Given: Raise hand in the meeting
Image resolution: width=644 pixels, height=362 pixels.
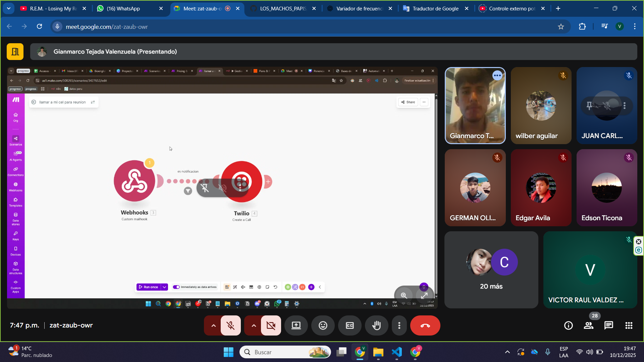Looking at the screenshot, I should click(376, 325).
